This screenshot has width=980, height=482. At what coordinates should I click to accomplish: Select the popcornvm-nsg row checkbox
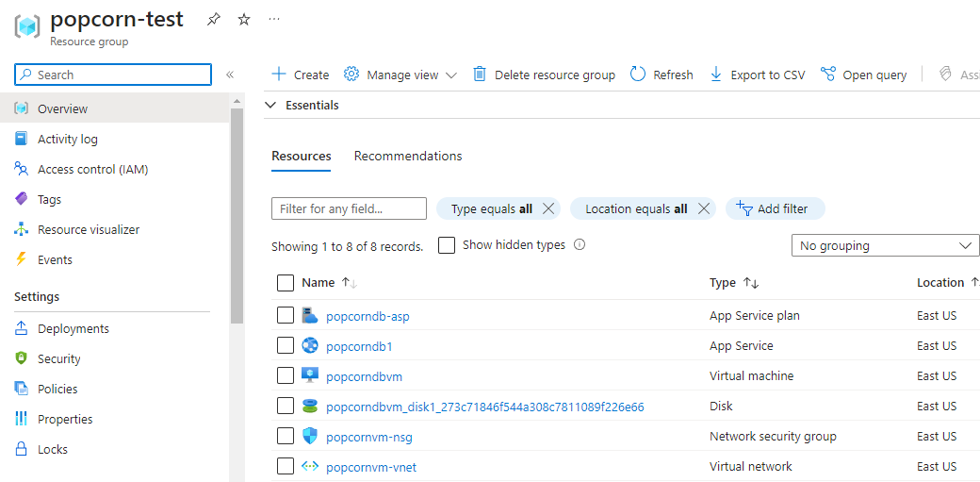click(x=285, y=437)
